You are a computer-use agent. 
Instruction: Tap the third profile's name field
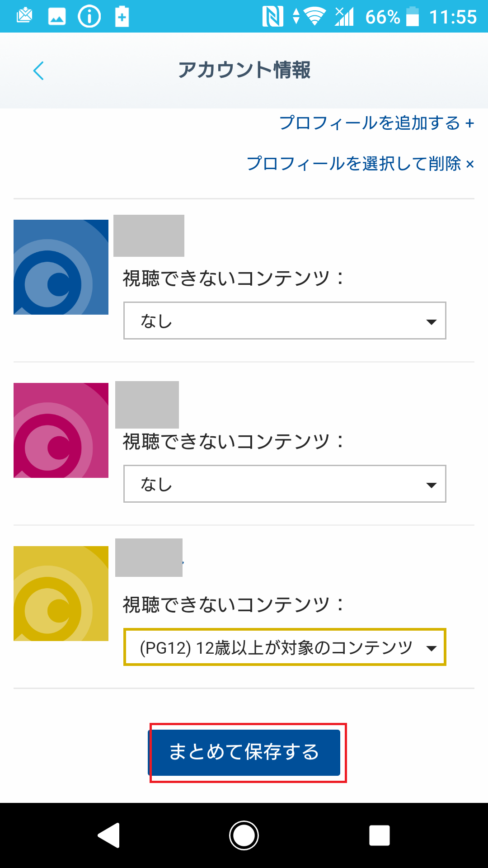149,557
